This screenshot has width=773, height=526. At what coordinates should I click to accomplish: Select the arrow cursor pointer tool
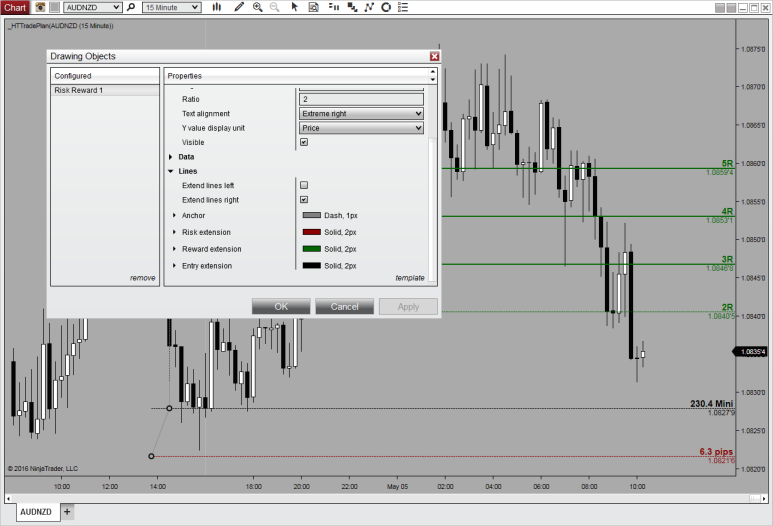pos(294,7)
